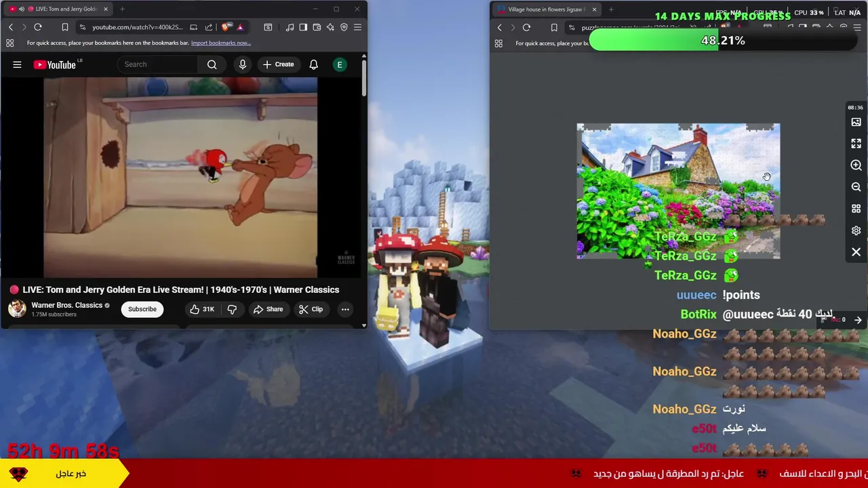Open Brave playlist music note icon

tap(290, 27)
